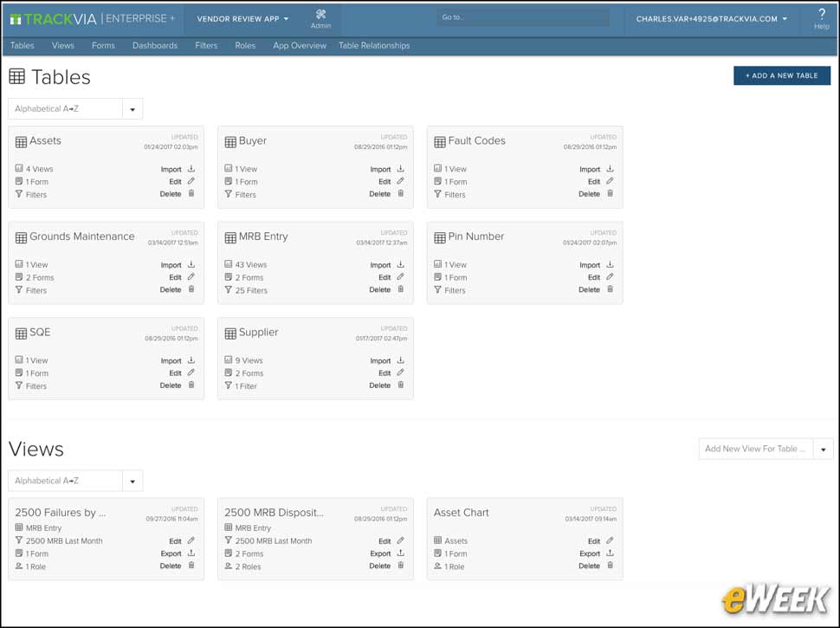
Task: Click Delete on the 2500 Failures view
Action: [171, 566]
